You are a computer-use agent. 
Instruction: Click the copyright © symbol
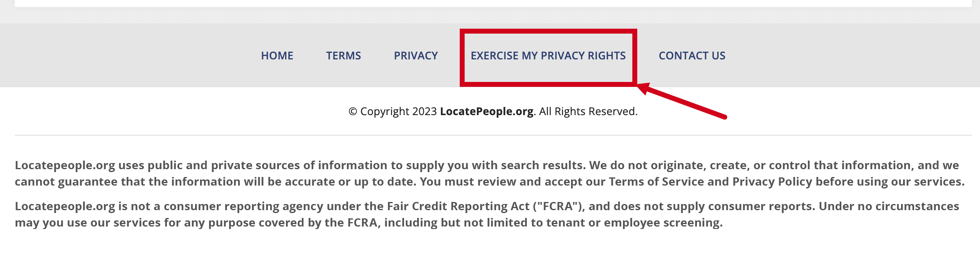tap(353, 111)
